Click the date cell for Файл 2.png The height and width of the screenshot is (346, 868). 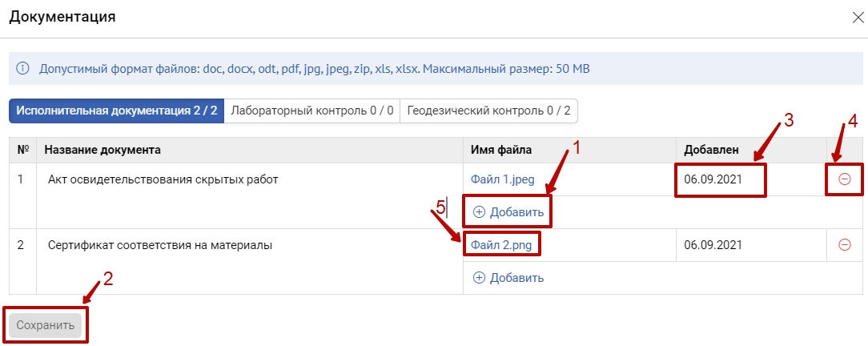(713, 244)
